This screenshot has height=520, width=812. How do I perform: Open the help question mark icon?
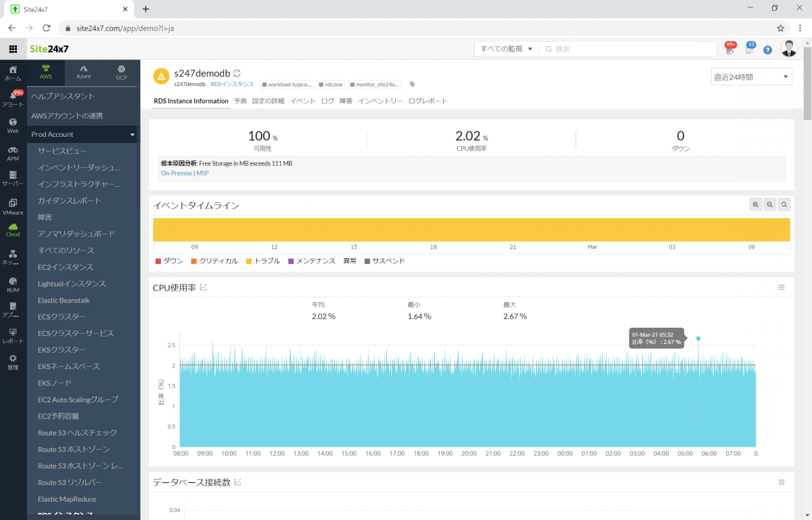point(767,49)
